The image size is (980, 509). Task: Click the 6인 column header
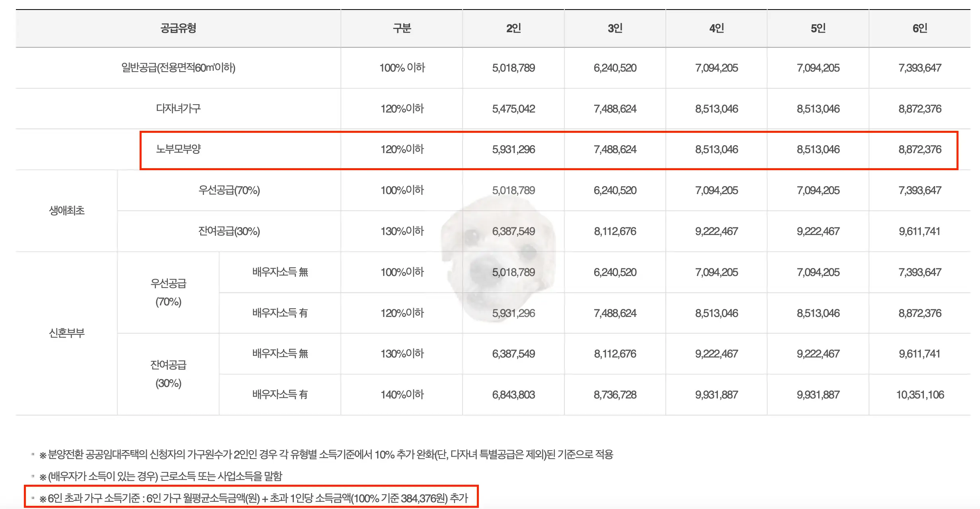(919, 28)
